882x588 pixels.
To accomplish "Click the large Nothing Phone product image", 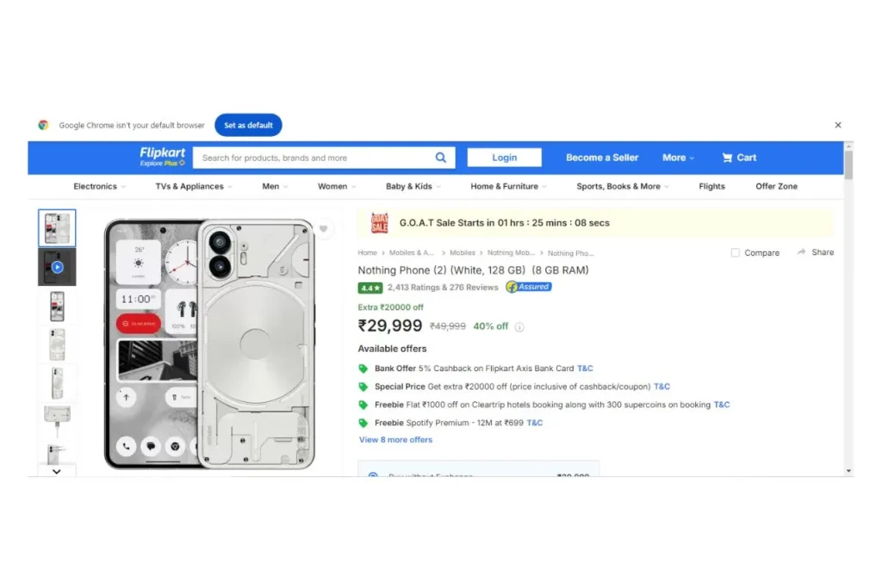I will 209,344.
